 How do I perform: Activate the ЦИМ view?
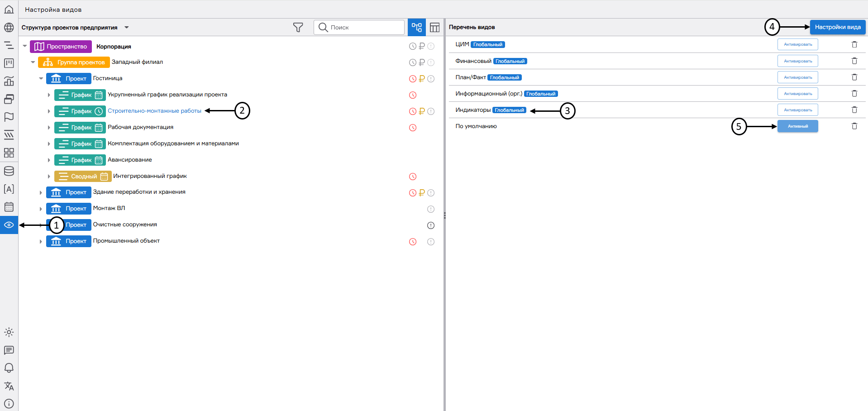797,44
